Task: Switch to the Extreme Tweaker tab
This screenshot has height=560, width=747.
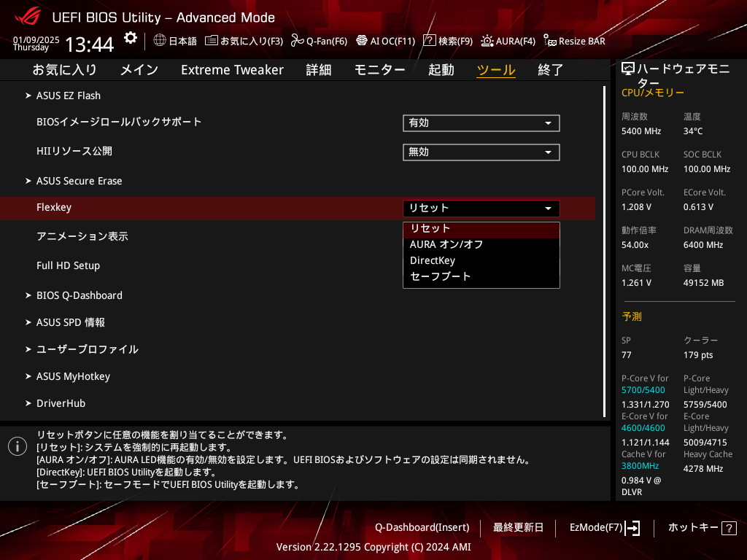Action: [x=232, y=70]
